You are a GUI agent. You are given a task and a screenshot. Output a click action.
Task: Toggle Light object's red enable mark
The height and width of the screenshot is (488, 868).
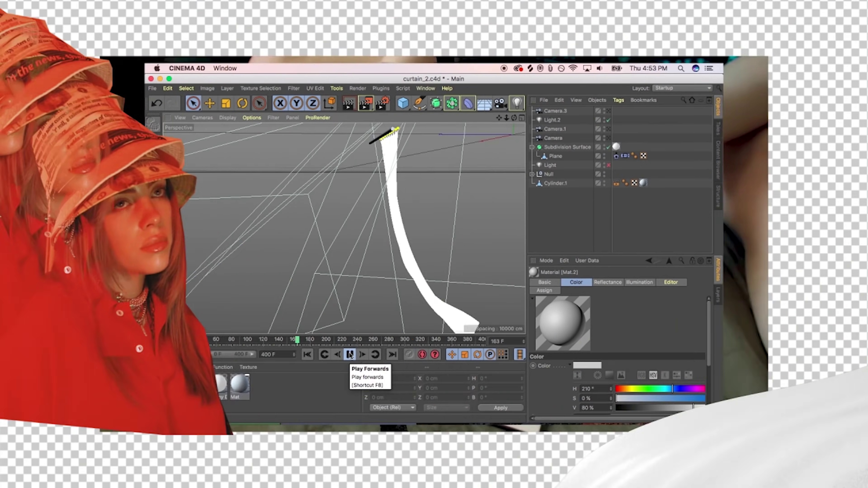pos(609,165)
